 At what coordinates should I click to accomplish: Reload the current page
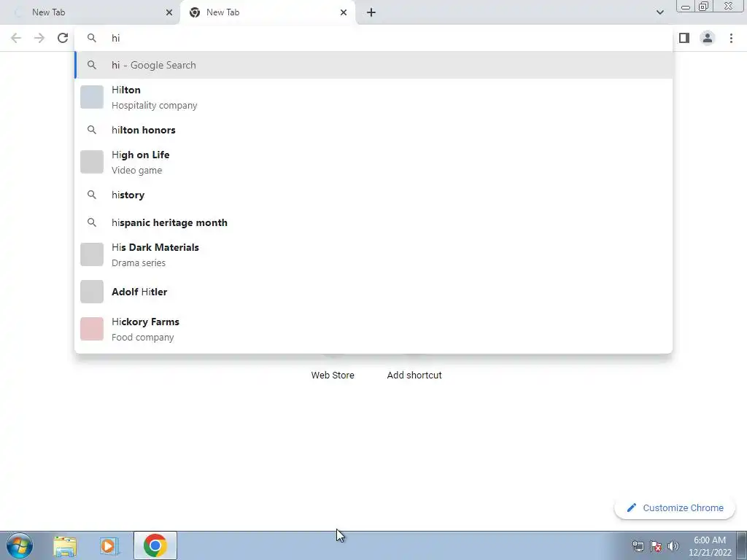tap(63, 38)
